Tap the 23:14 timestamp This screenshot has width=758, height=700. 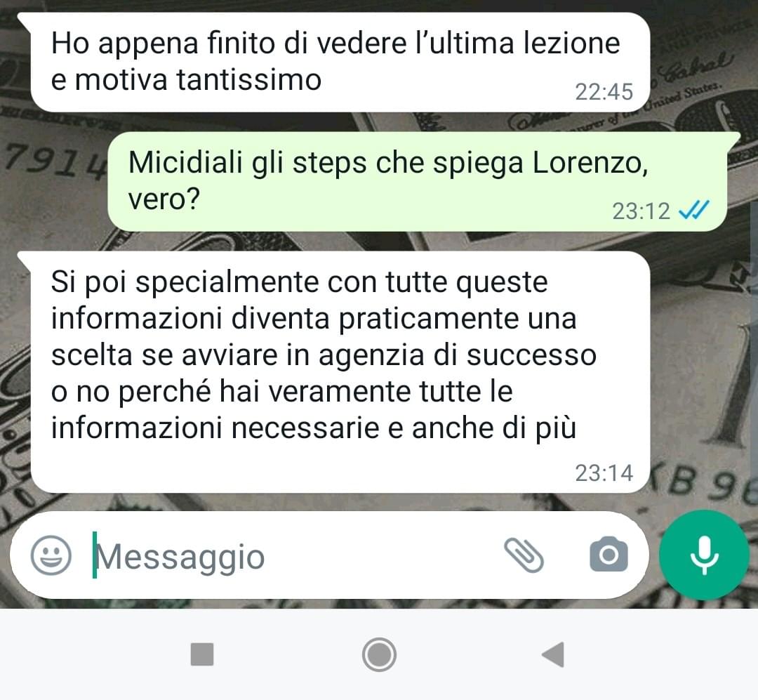[604, 473]
